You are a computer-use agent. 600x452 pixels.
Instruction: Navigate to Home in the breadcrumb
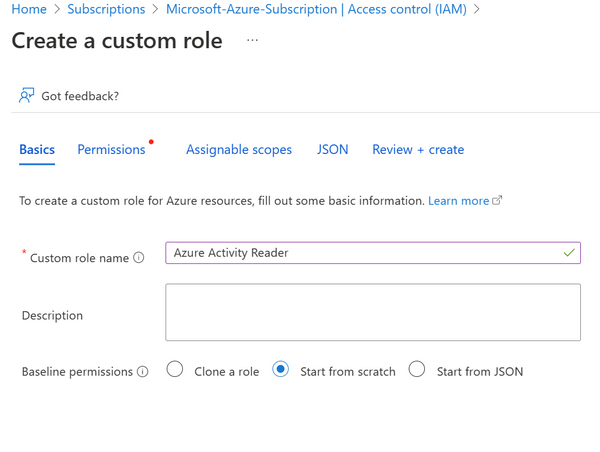[28, 9]
